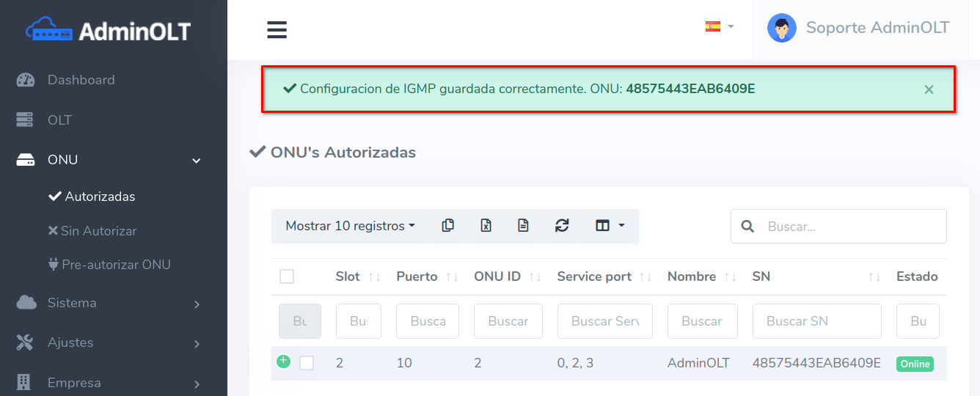980x396 pixels.
Task: Open Pre-autorizar ONU link
Action: tap(116, 265)
